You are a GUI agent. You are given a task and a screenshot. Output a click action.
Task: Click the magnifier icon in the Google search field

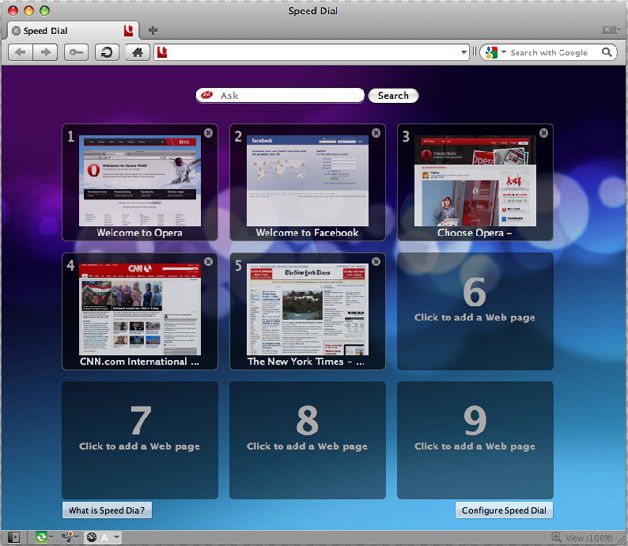(607, 52)
